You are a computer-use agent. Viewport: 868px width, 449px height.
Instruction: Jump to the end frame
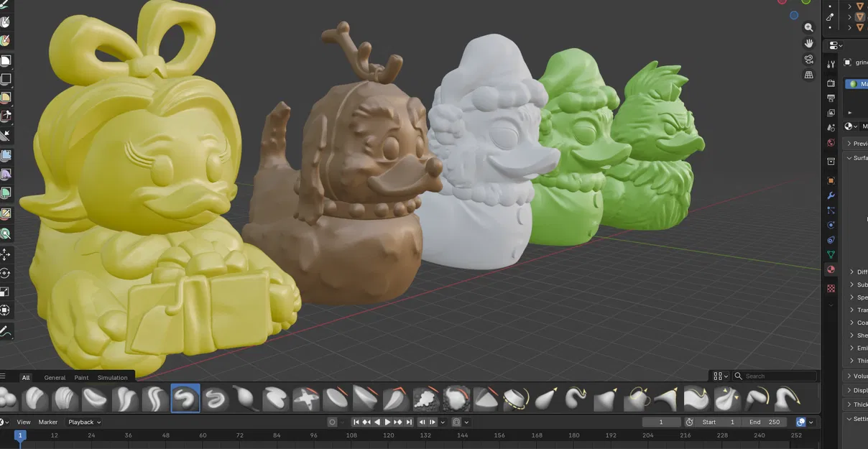409,422
